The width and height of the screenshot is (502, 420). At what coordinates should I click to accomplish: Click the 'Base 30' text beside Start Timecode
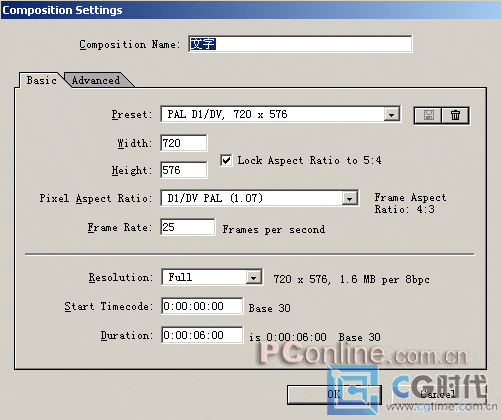(269, 308)
